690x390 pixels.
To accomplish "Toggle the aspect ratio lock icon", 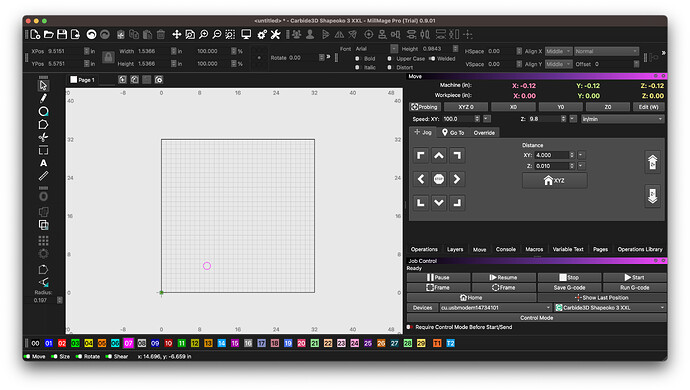I will click(x=108, y=57).
